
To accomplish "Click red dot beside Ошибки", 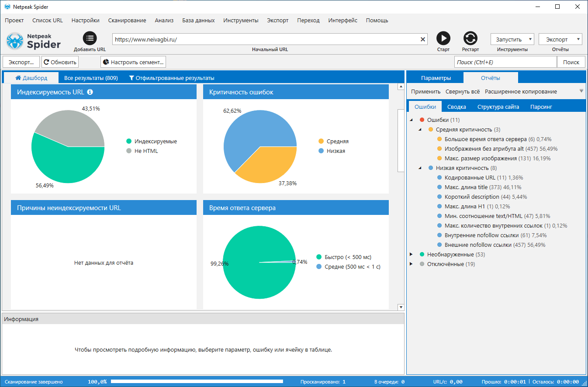I will (x=422, y=120).
